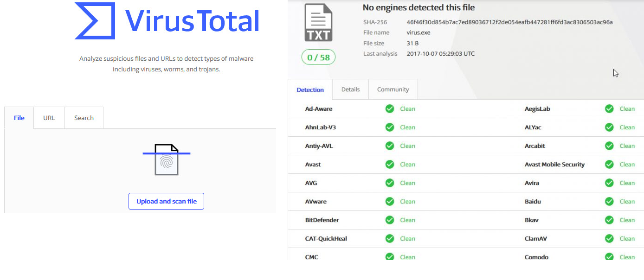The height and width of the screenshot is (280, 644).
Task: Click green check icon for CAT-QuickHeal
Action: (x=390, y=238)
